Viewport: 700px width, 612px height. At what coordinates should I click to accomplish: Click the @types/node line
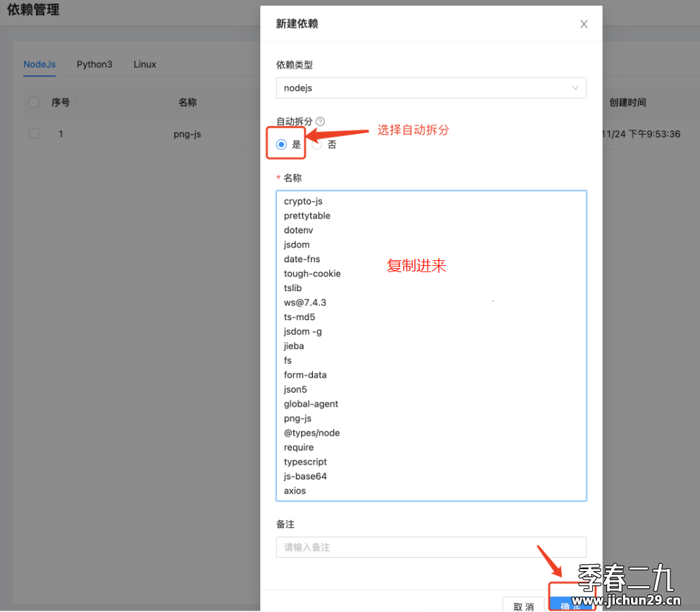tap(312, 433)
